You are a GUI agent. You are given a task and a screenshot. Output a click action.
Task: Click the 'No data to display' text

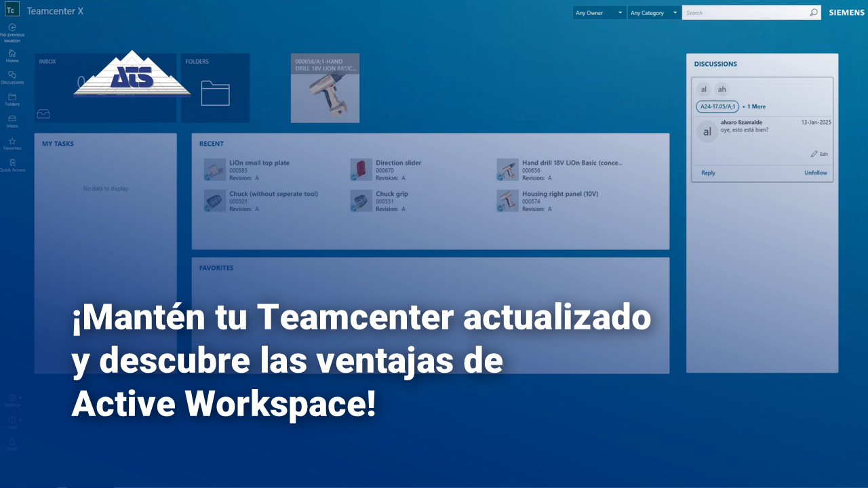coord(105,188)
